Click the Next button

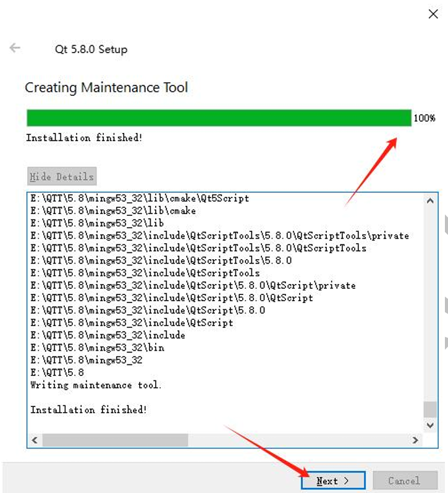[x=333, y=481]
